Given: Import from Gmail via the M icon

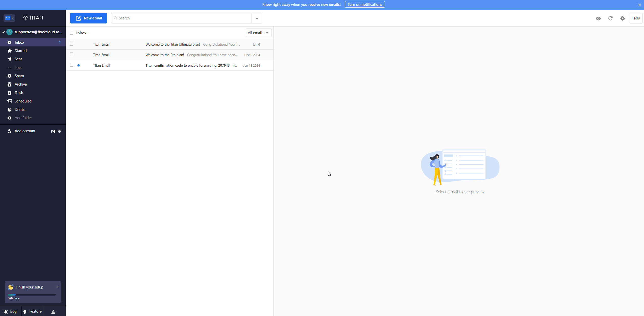Looking at the screenshot, I should tap(53, 131).
